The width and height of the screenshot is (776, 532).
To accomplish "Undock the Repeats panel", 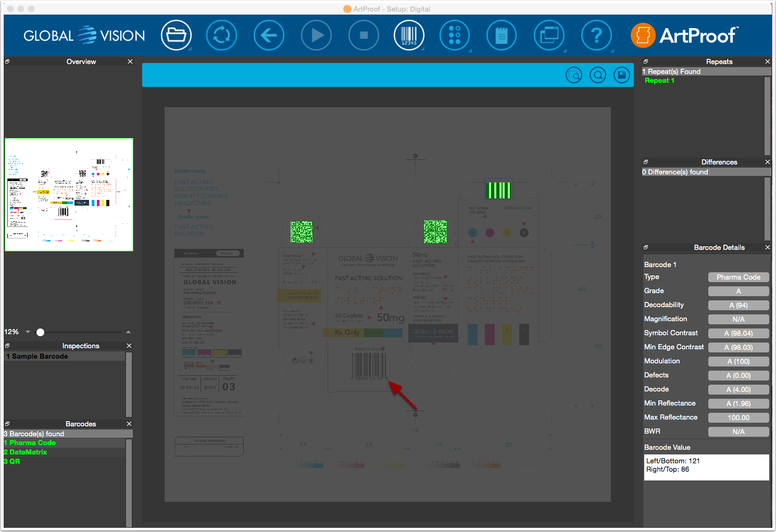I will click(646, 61).
